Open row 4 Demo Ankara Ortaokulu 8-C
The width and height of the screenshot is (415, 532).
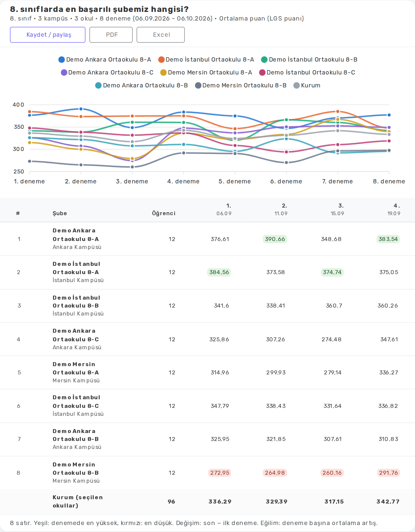coord(207,339)
